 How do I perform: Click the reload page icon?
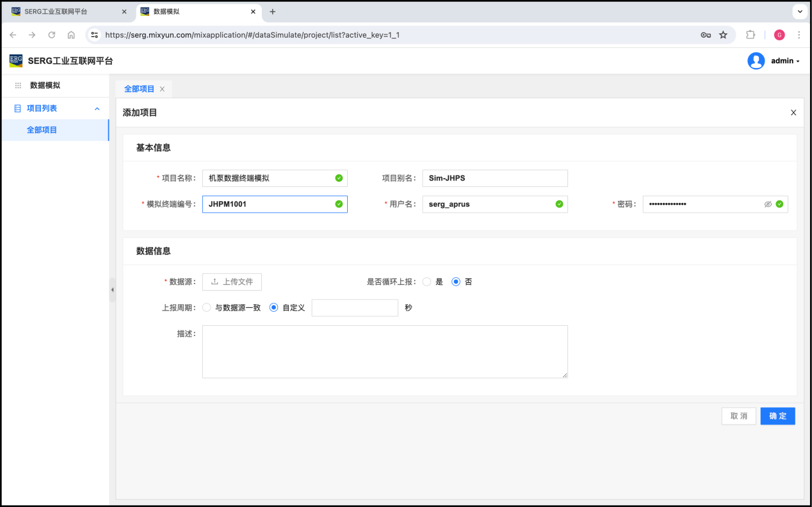(51, 35)
